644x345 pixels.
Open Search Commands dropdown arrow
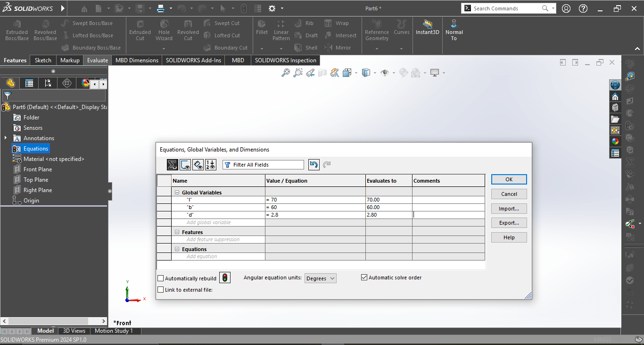coord(553,8)
